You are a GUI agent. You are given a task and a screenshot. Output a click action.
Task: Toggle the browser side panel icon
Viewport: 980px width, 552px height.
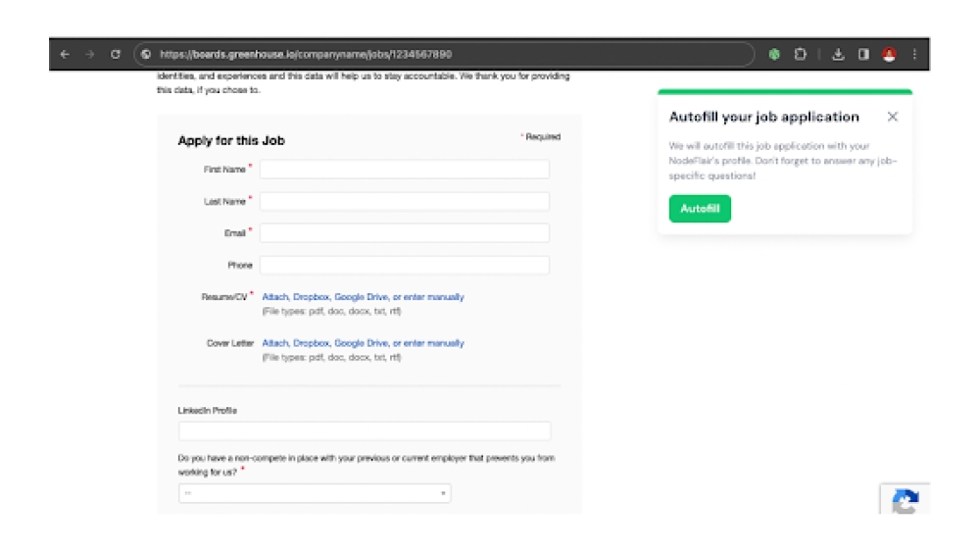(x=863, y=54)
